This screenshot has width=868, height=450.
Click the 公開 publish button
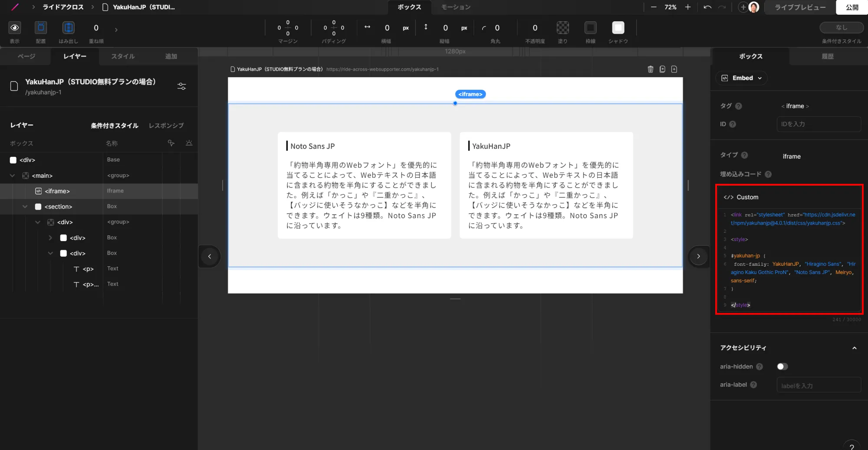852,7
